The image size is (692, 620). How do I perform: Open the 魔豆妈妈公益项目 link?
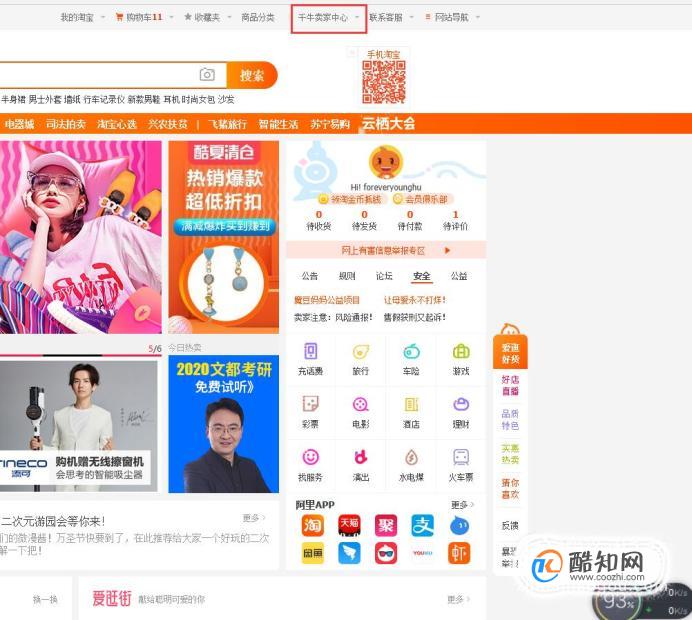click(x=327, y=300)
